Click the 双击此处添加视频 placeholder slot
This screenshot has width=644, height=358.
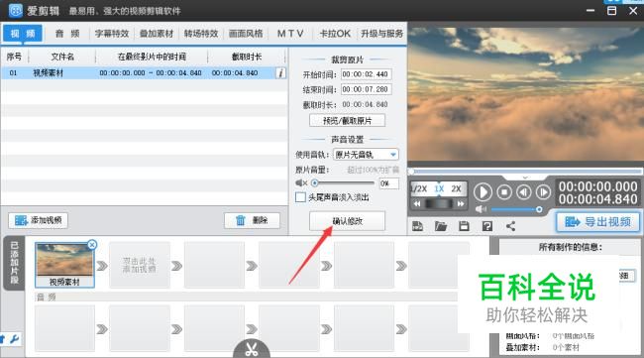140,265
